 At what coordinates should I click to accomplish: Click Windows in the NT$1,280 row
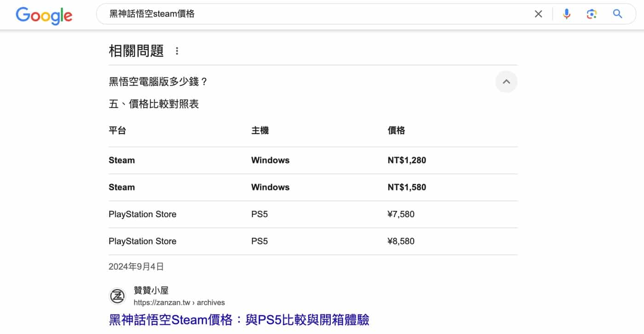pyautogui.click(x=270, y=161)
